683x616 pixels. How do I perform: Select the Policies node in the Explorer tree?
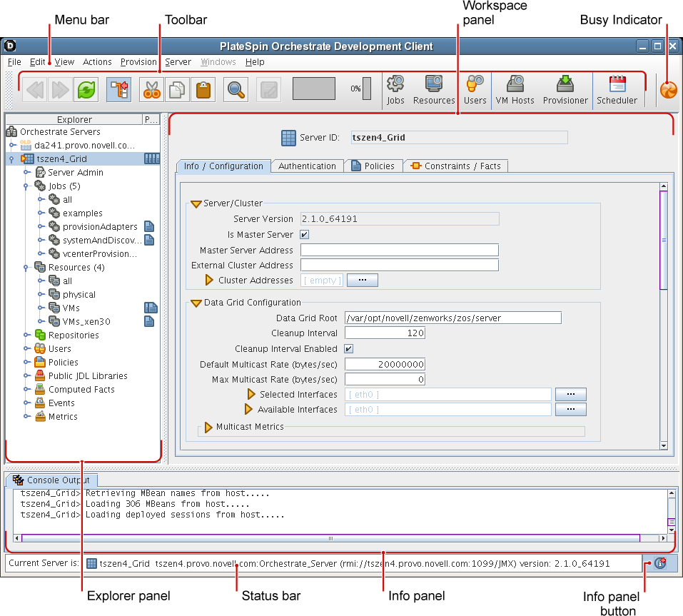pos(56,362)
